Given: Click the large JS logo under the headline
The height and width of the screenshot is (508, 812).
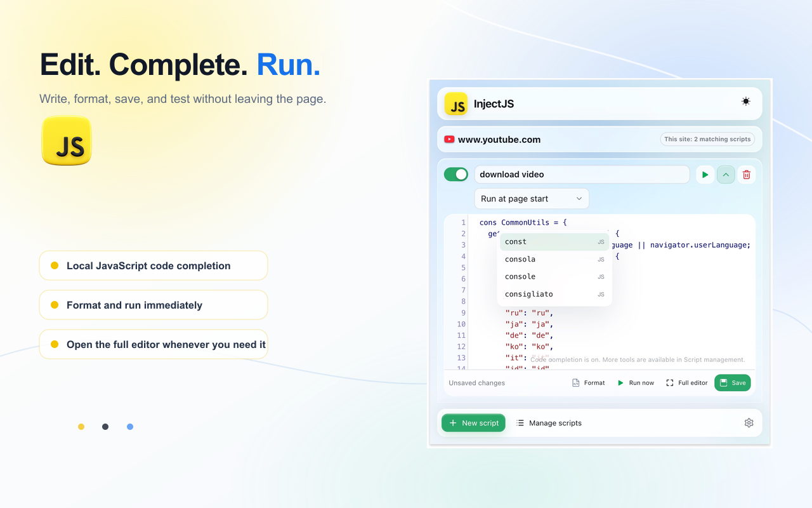Looking at the screenshot, I should [x=67, y=140].
